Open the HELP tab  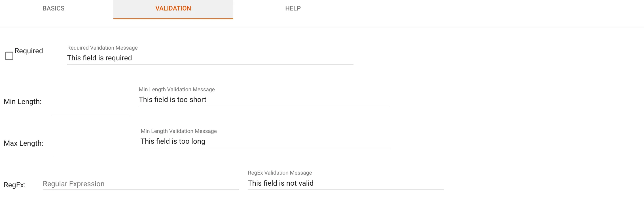[x=293, y=8]
